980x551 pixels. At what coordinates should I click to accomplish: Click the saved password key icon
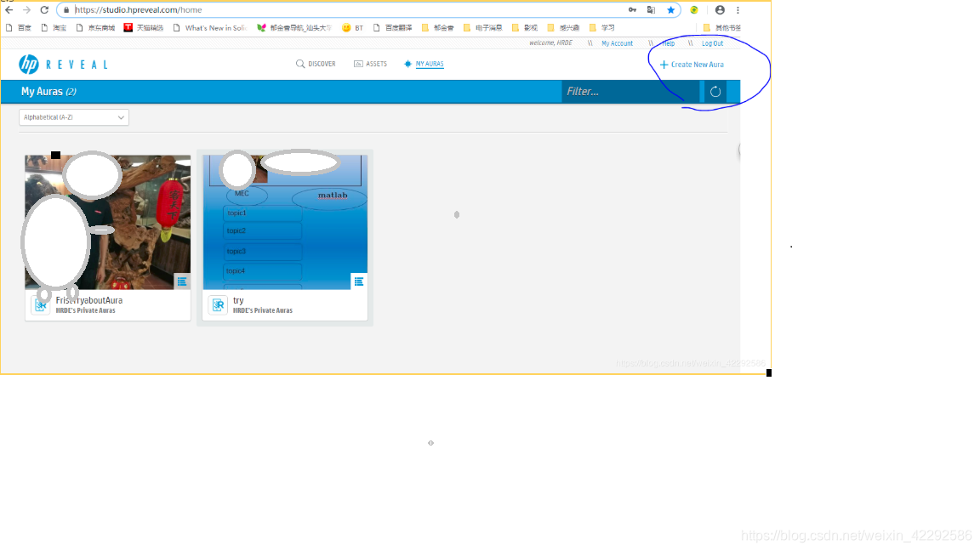click(x=633, y=10)
